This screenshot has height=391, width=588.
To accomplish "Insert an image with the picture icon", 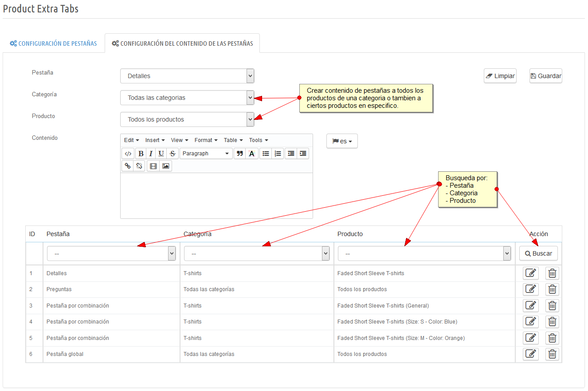I will 165,166.
